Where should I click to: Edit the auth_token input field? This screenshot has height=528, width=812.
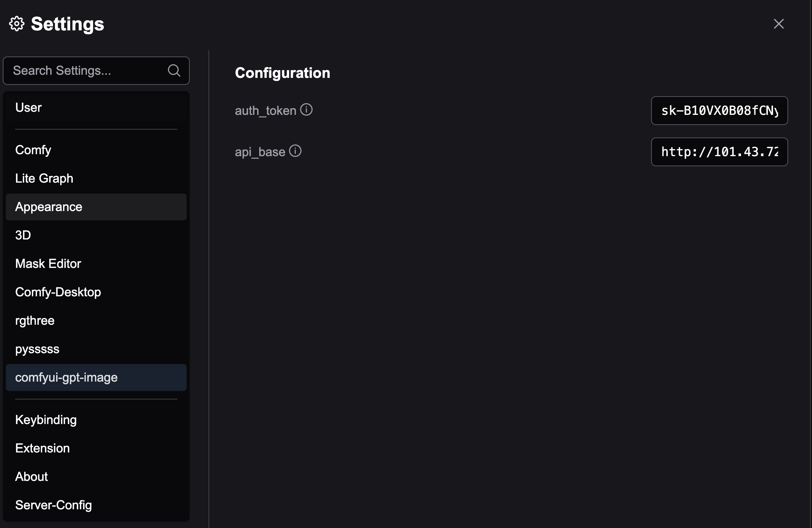coord(719,111)
